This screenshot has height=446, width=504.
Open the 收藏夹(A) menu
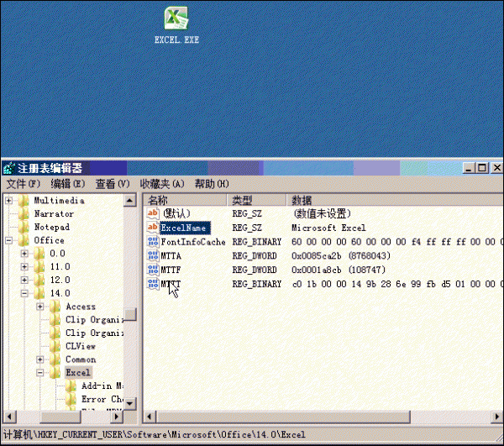(162, 184)
